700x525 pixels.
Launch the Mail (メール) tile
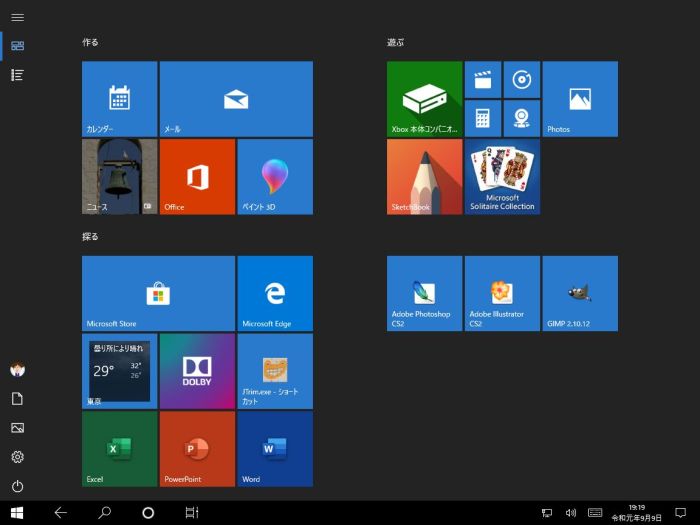(x=236, y=98)
